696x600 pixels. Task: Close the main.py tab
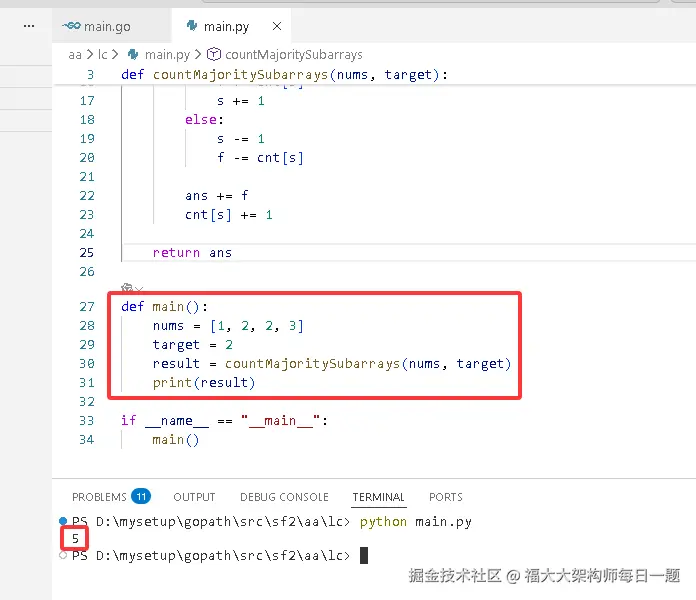click(277, 26)
